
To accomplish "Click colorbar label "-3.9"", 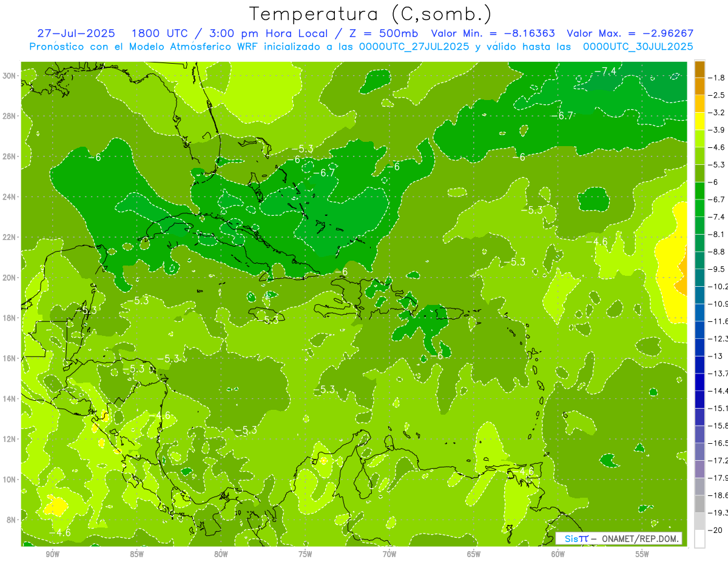I will click(718, 130).
